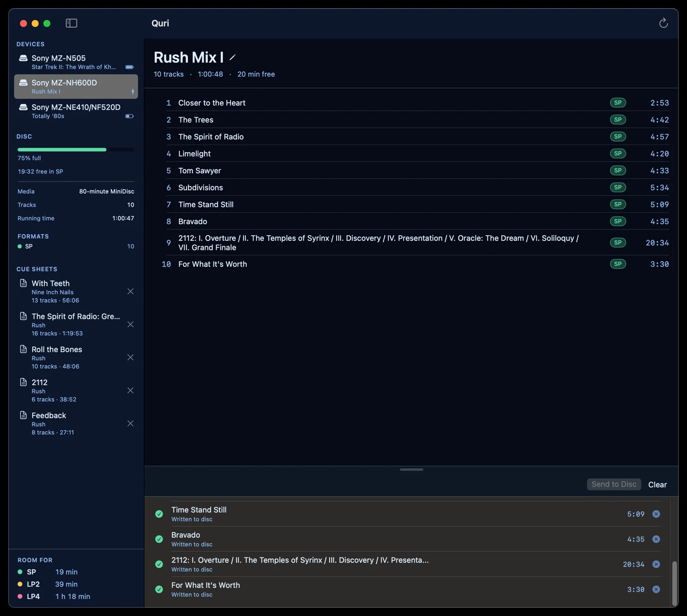Remove Bravado from the transfer queue
Screen dimensions: 687x616
tap(656, 539)
